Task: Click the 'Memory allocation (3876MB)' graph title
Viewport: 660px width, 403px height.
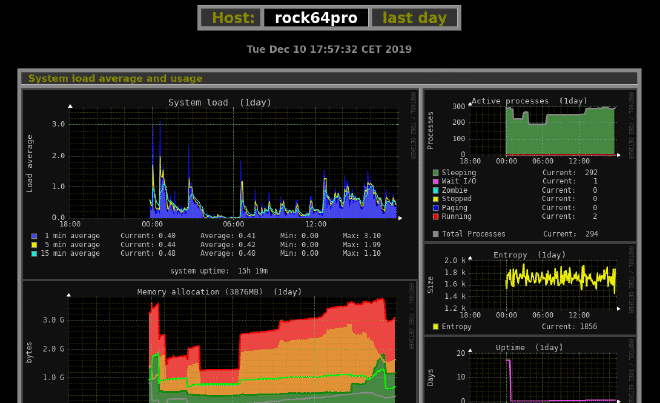Action: pos(219,292)
